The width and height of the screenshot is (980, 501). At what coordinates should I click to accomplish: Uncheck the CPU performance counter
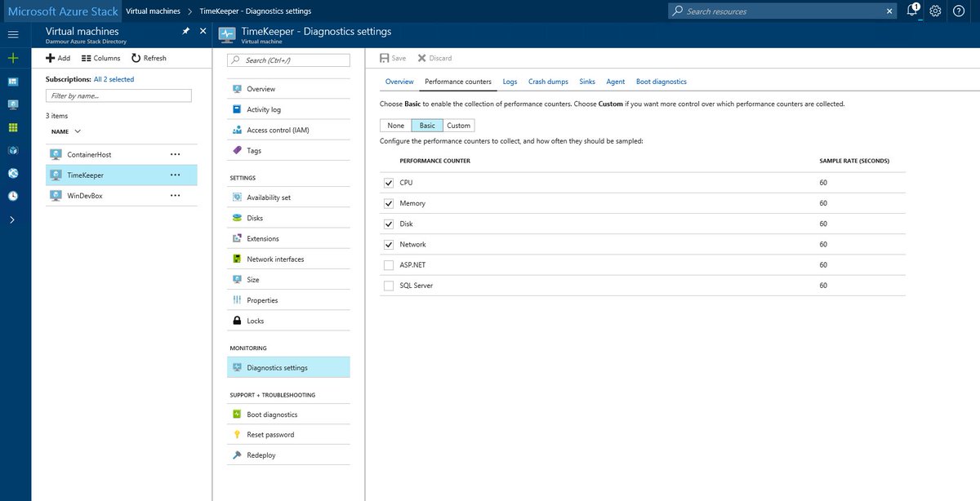click(x=389, y=183)
